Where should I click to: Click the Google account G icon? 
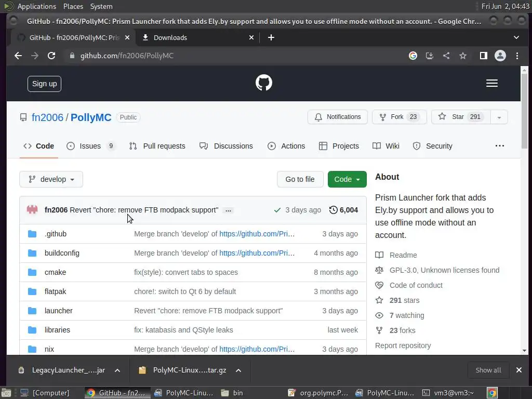413,56
